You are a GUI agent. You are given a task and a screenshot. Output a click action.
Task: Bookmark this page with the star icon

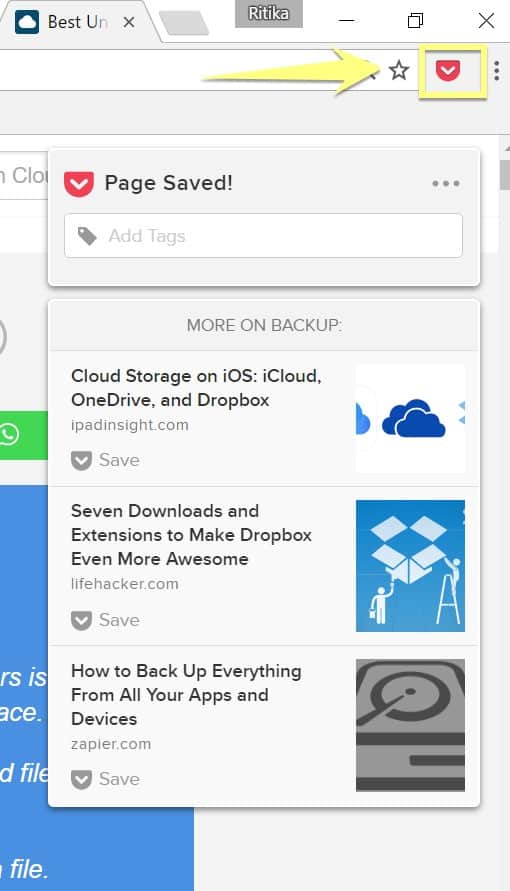click(399, 70)
